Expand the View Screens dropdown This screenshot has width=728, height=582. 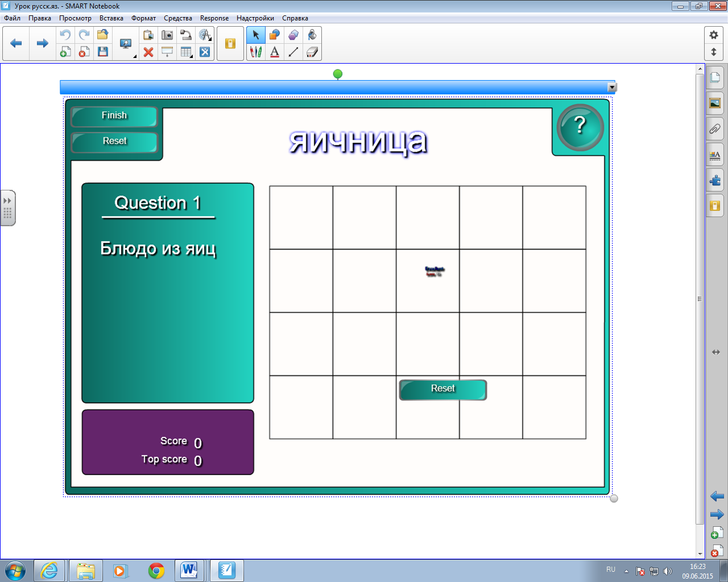pos(135,56)
